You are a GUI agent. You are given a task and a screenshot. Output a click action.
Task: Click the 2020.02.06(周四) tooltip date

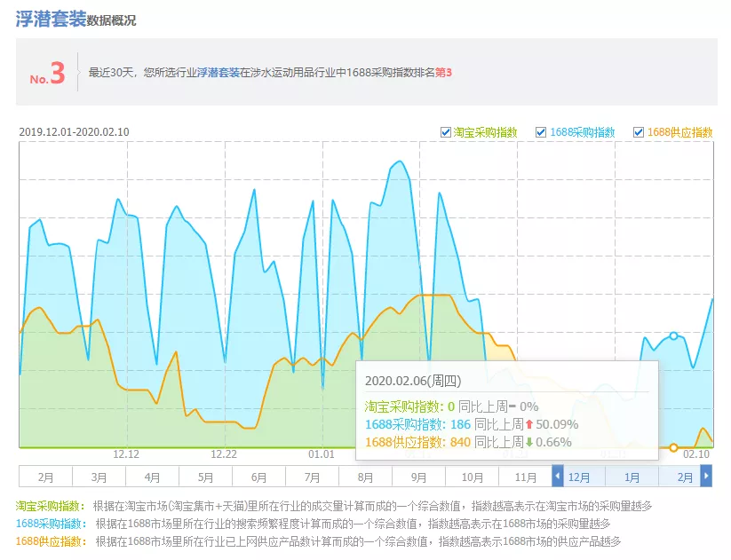coord(413,381)
